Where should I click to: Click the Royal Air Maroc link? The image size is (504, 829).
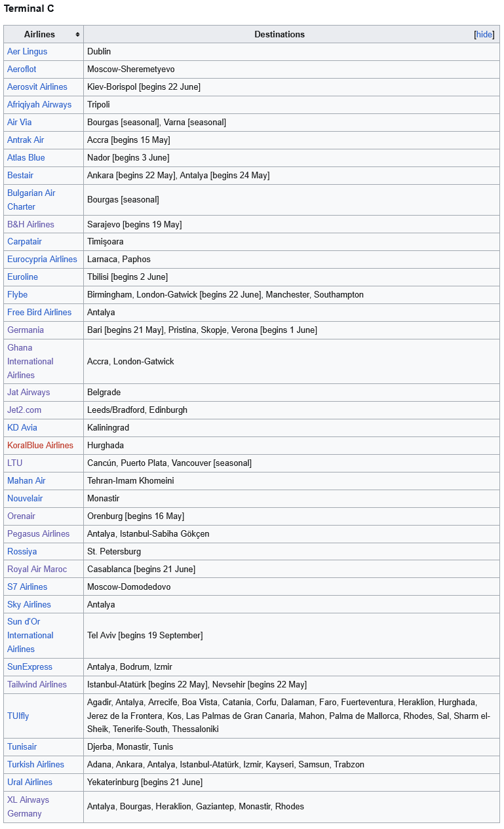coord(37,569)
